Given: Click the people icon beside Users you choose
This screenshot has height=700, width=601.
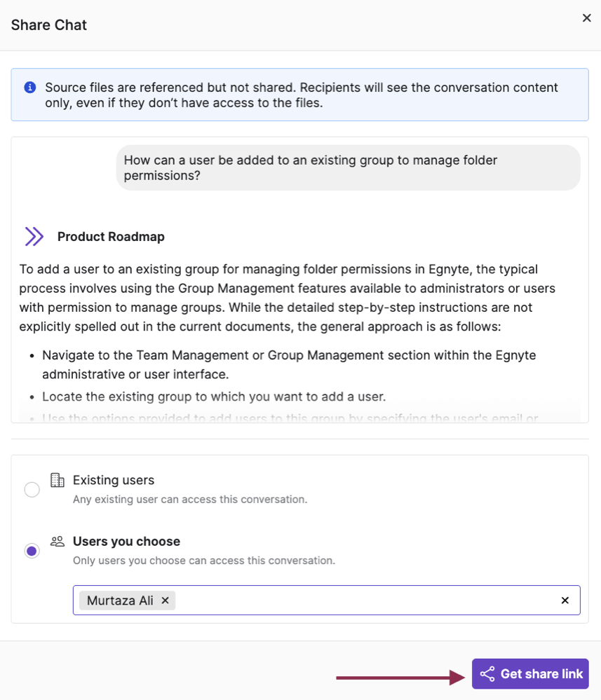Looking at the screenshot, I should (x=58, y=540).
